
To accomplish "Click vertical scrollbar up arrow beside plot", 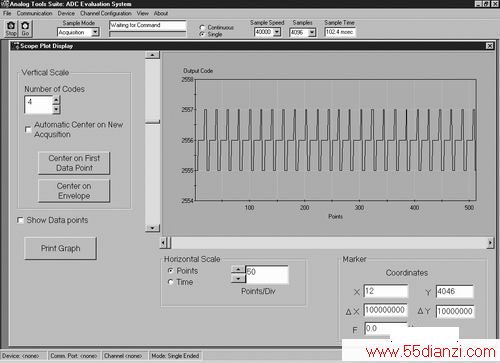I will click(x=152, y=55).
